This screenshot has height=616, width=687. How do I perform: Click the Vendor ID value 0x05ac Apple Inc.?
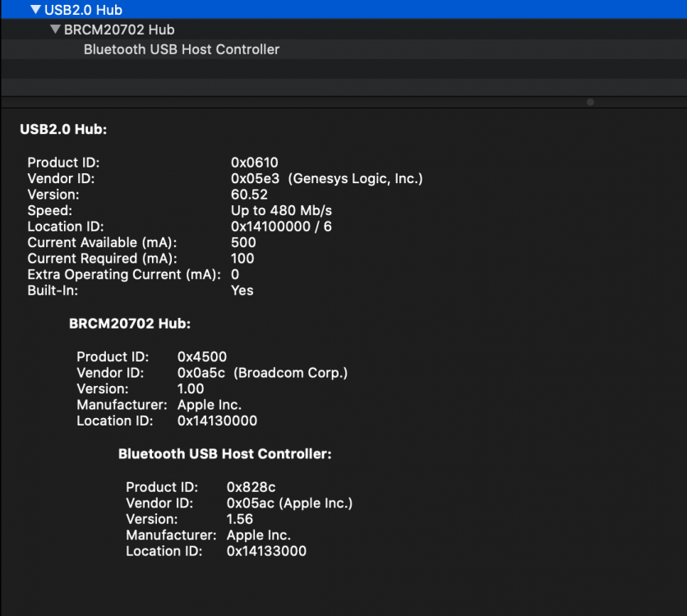pyautogui.click(x=289, y=503)
